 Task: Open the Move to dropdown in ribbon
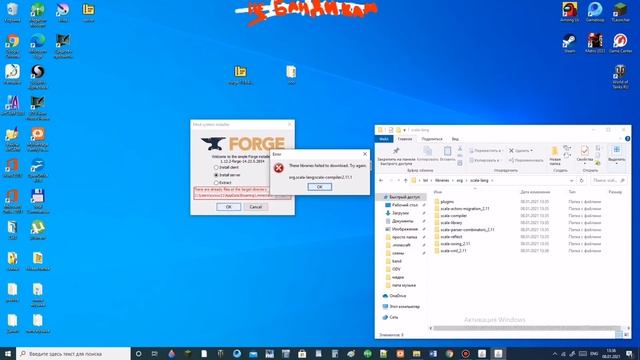click(x=485, y=151)
